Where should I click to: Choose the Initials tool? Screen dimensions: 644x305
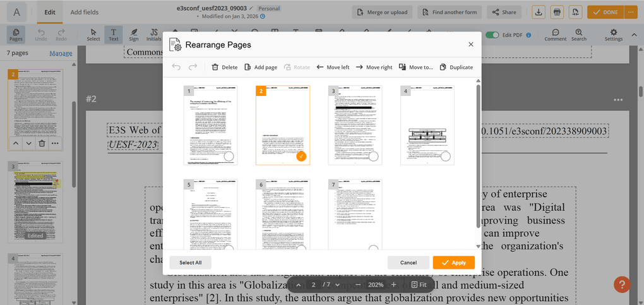154,35
